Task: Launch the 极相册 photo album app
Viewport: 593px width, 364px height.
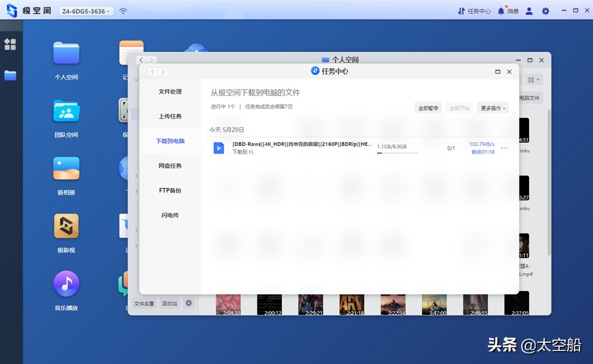Action: (66, 168)
